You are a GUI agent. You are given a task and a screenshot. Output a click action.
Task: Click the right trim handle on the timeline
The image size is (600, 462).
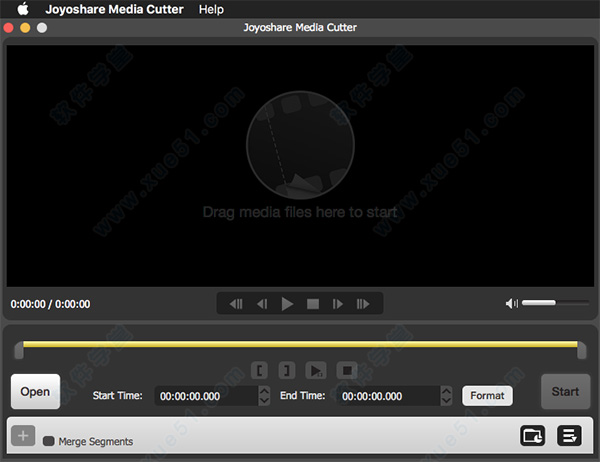click(582, 350)
